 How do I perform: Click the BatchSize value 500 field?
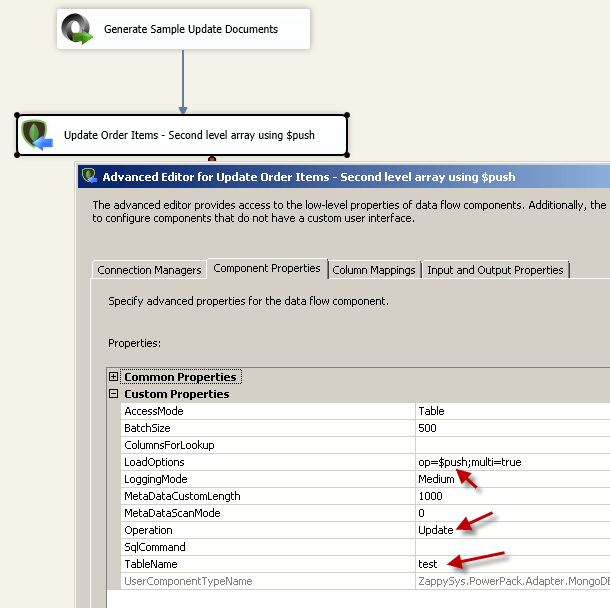click(512, 428)
